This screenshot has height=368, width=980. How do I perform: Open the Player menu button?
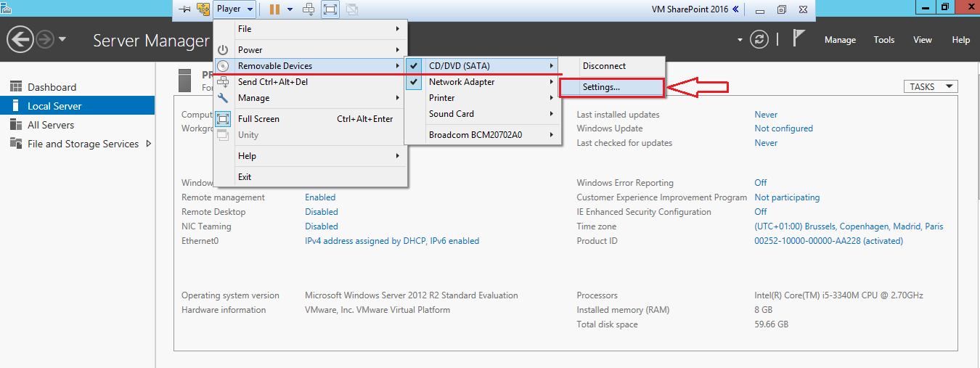(x=235, y=9)
